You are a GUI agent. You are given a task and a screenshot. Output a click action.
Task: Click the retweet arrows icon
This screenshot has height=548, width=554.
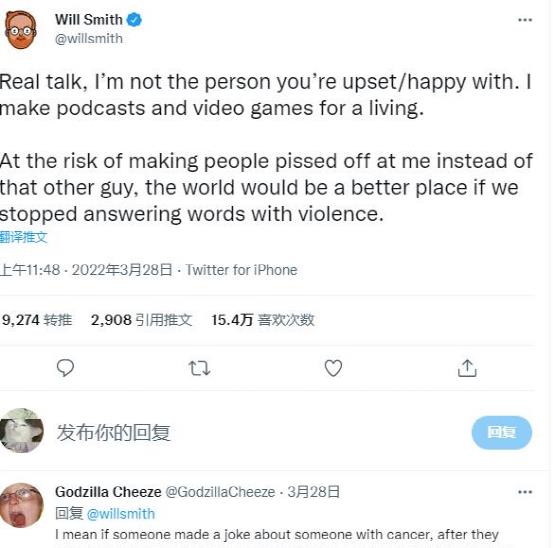(199, 368)
